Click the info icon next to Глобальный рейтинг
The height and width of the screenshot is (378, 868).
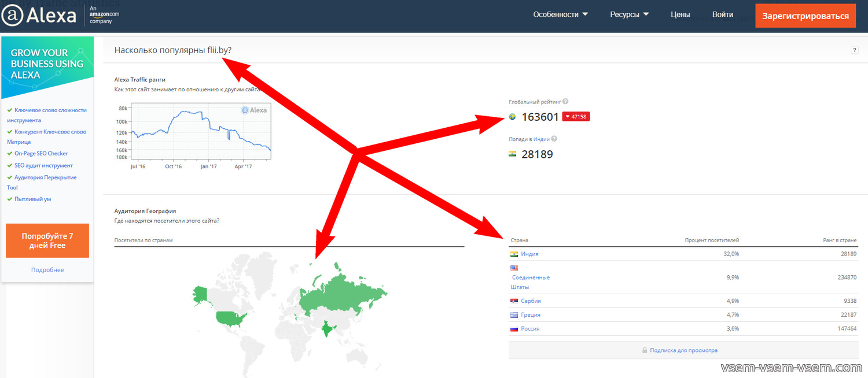coord(565,101)
